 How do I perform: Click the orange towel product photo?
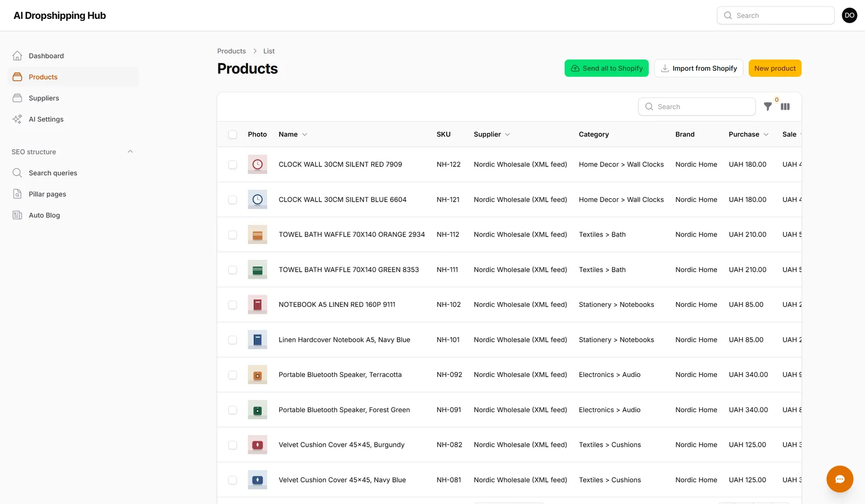(257, 234)
